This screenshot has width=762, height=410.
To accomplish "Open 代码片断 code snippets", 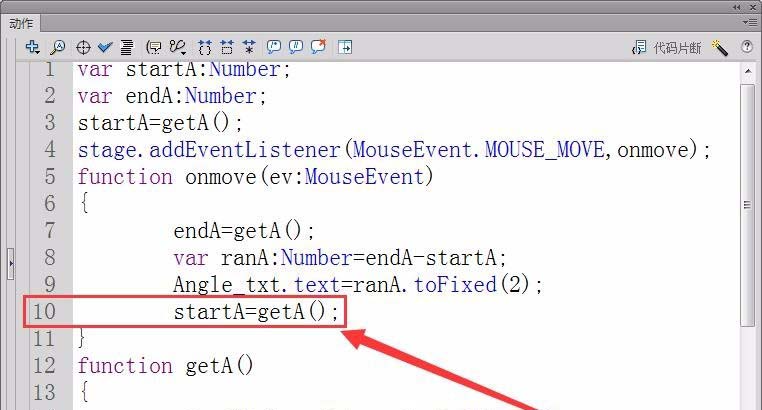I will 667,48.
